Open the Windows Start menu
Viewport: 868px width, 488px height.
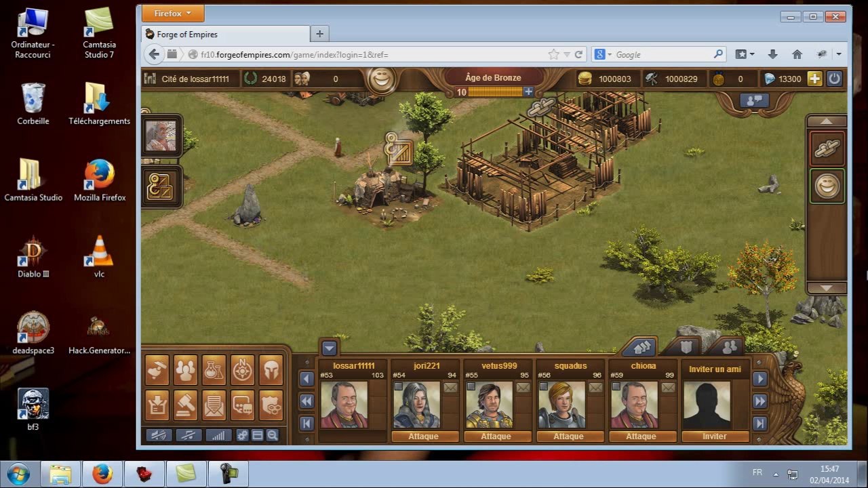18,473
